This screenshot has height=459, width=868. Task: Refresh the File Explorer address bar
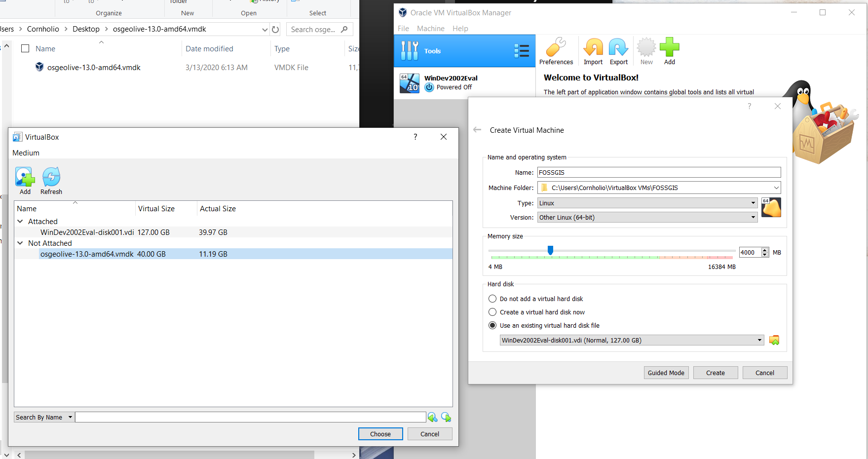[275, 29]
